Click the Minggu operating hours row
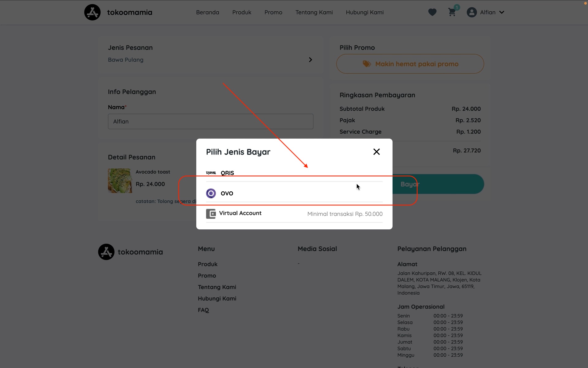The height and width of the screenshot is (368, 588). [x=430, y=355]
